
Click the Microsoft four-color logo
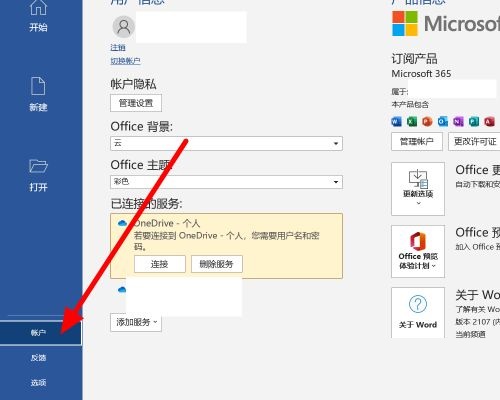(405, 23)
